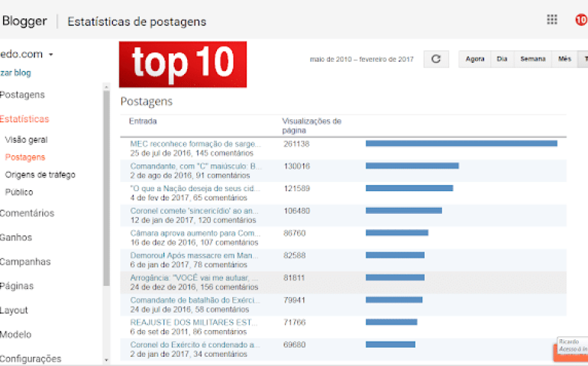Click the page view count 81811
The width and height of the screenshot is (588, 366).
[294, 278]
